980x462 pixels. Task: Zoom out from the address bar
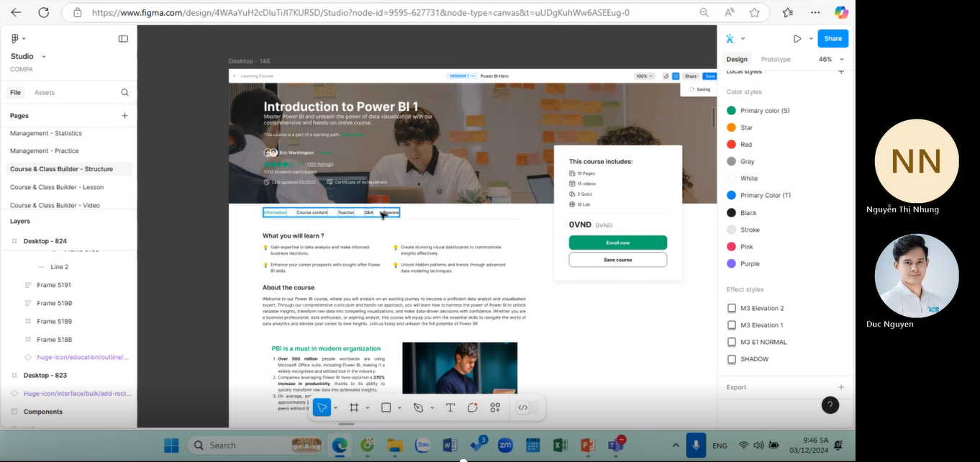703,12
